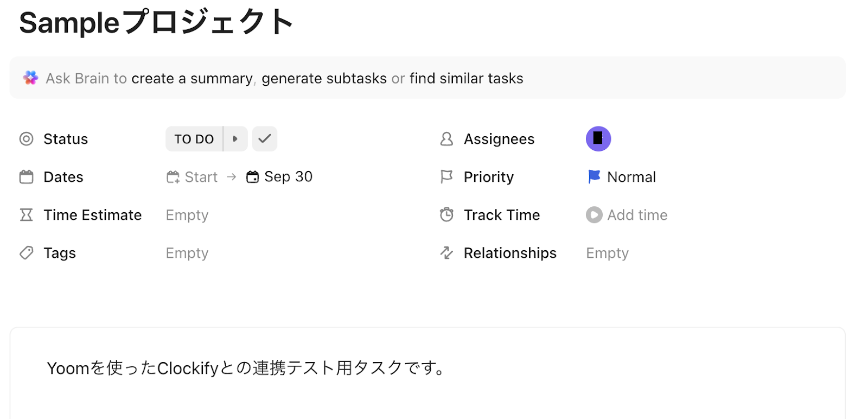Click the blue Normal priority flag
The width and height of the screenshot is (868, 419).
pos(594,177)
